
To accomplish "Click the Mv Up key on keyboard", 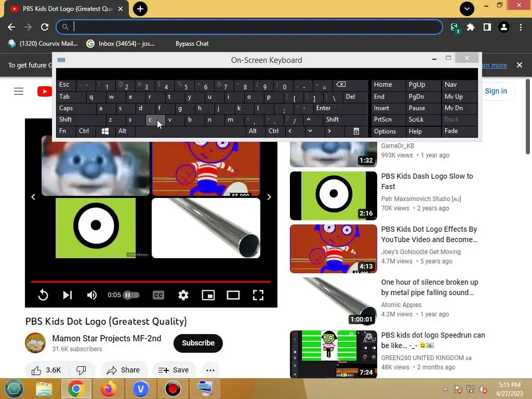I will click(459, 97).
